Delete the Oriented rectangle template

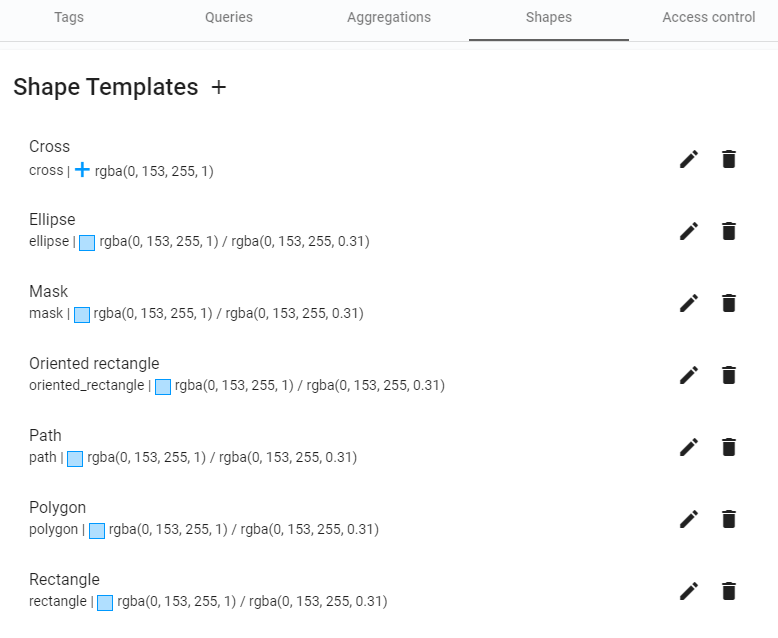pyautogui.click(x=729, y=375)
